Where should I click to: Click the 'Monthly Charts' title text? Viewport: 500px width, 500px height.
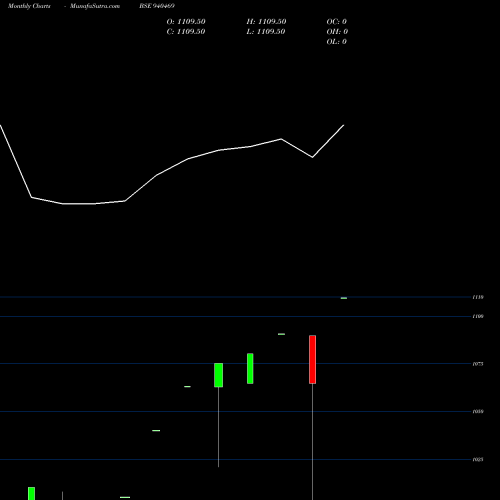29,6
